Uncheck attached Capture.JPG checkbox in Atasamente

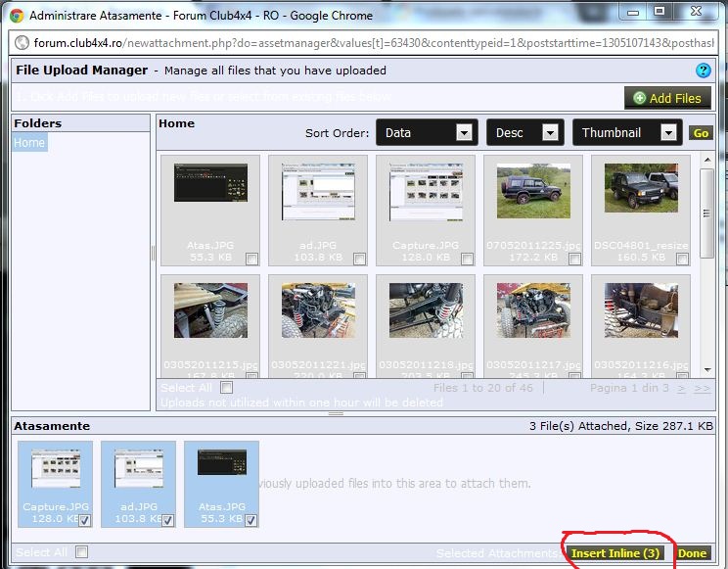(84, 520)
